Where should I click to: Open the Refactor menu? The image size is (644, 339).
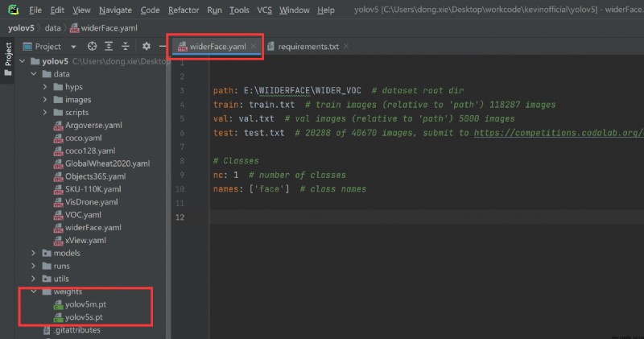click(x=184, y=10)
